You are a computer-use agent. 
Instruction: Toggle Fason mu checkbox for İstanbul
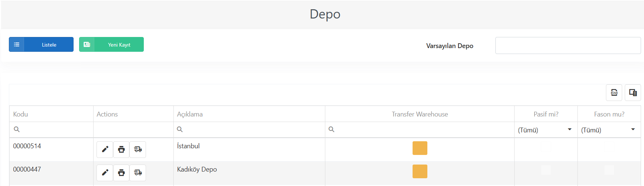pyautogui.click(x=609, y=147)
